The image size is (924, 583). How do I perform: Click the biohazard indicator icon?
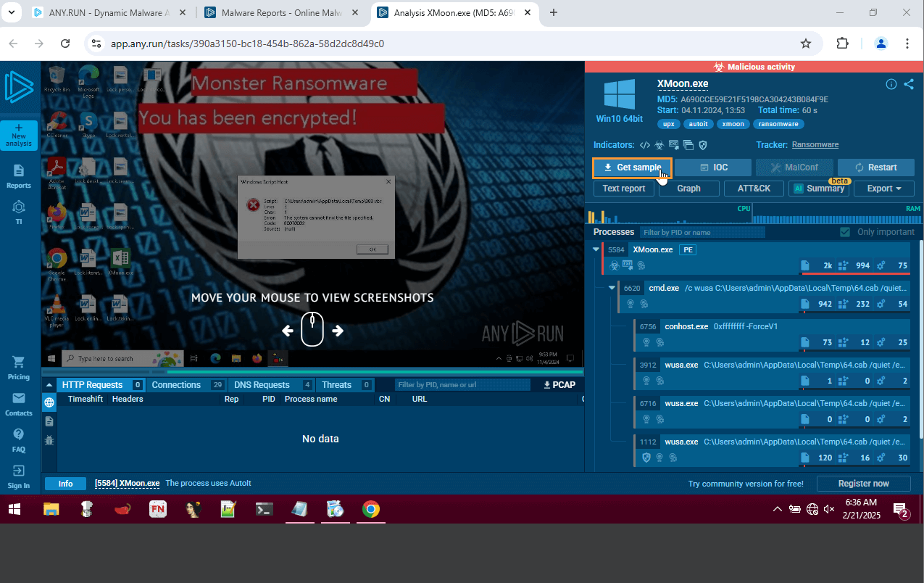(659, 145)
